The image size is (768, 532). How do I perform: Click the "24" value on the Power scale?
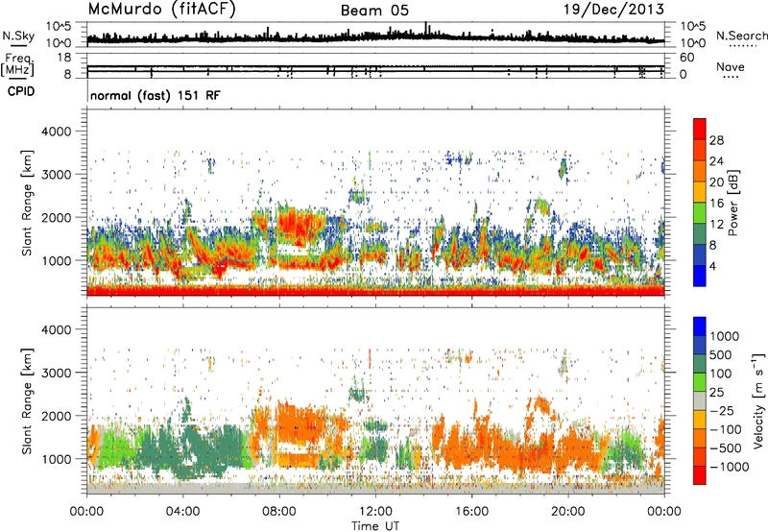tap(716, 161)
